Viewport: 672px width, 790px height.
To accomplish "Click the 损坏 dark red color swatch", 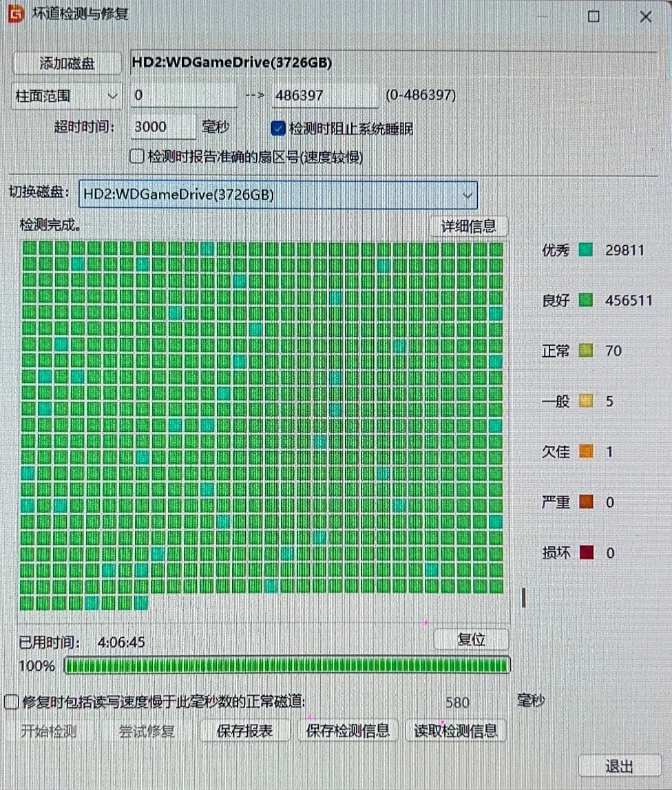I will click(x=585, y=552).
